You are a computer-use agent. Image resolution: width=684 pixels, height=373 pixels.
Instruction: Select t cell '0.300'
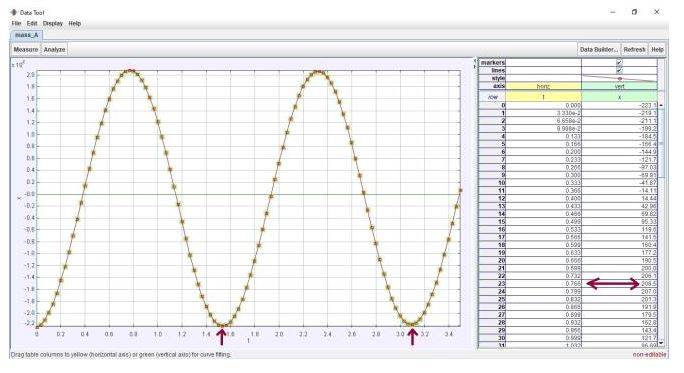[543, 175]
